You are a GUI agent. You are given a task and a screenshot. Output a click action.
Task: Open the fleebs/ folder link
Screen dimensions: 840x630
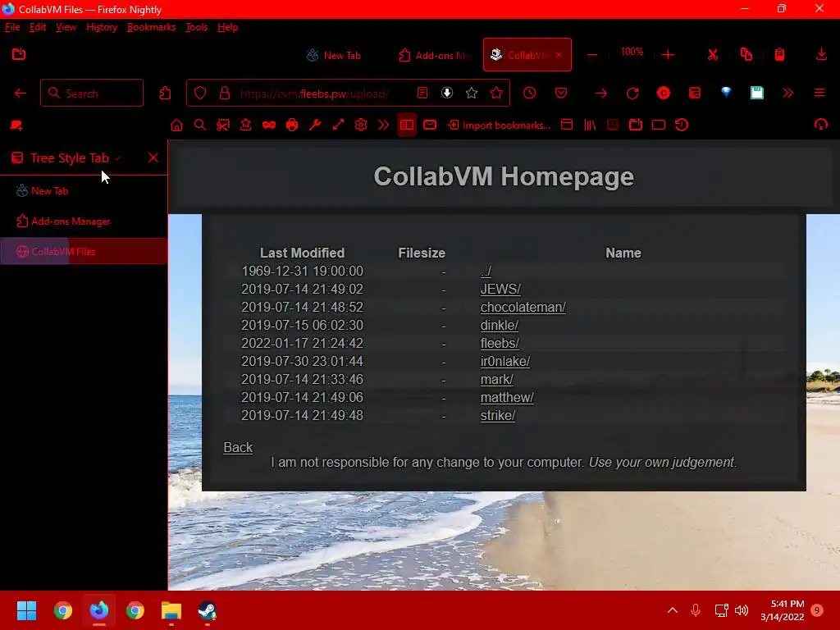point(500,344)
